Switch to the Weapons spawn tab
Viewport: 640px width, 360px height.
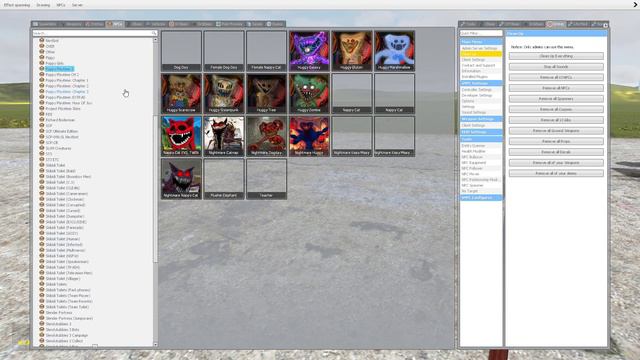[71, 24]
